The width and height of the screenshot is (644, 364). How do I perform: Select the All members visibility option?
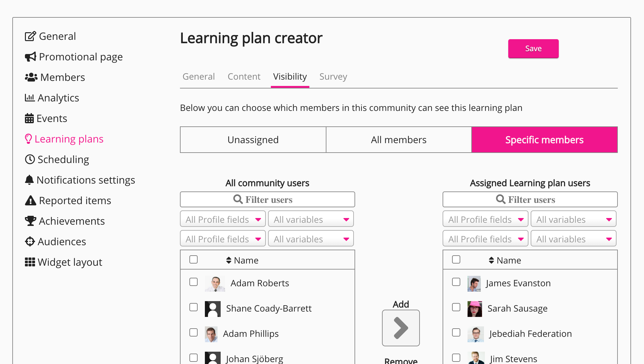coord(398,139)
